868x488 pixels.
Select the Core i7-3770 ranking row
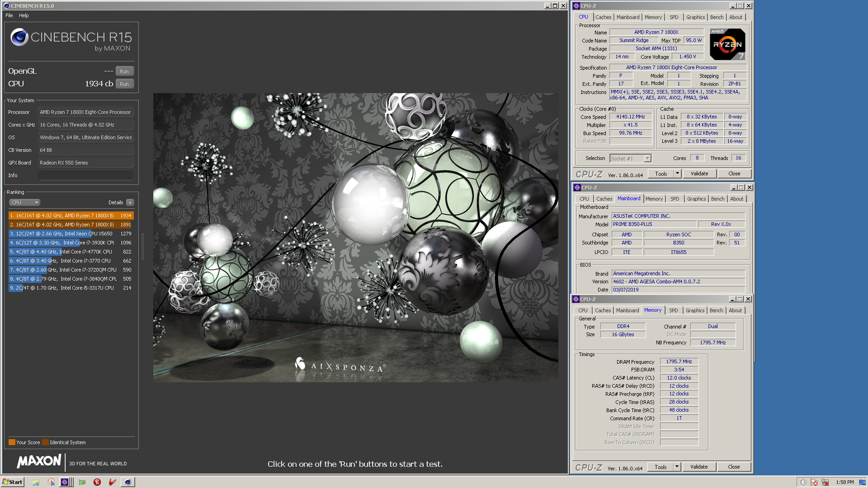(x=71, y=261)
